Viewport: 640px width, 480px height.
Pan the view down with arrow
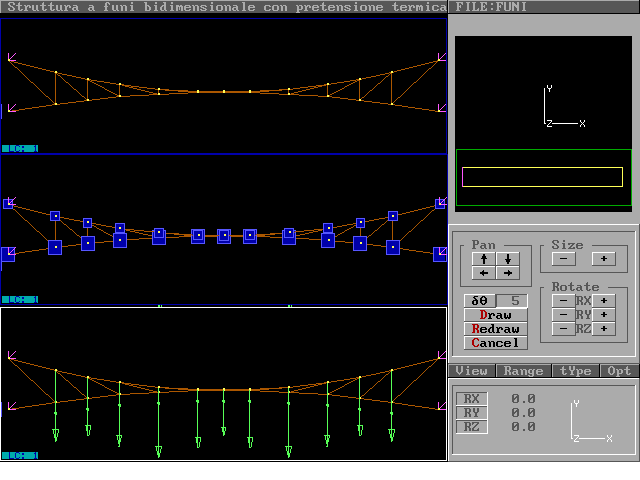tap(508, 259)
